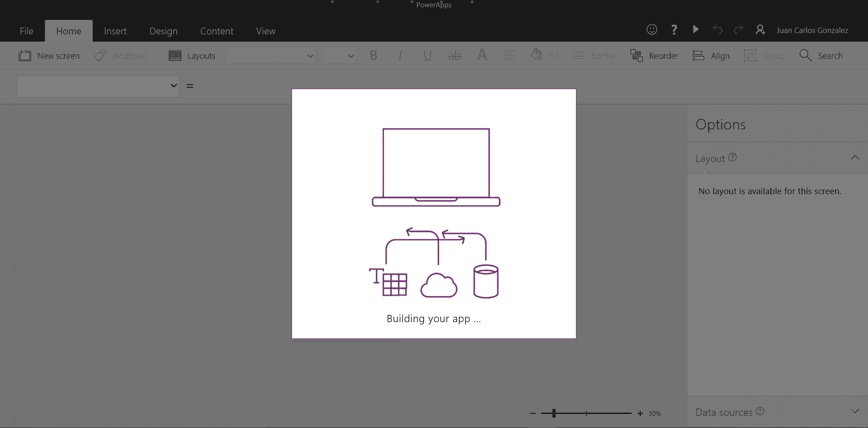Click the zoom out minus icon

click(533, 414)
